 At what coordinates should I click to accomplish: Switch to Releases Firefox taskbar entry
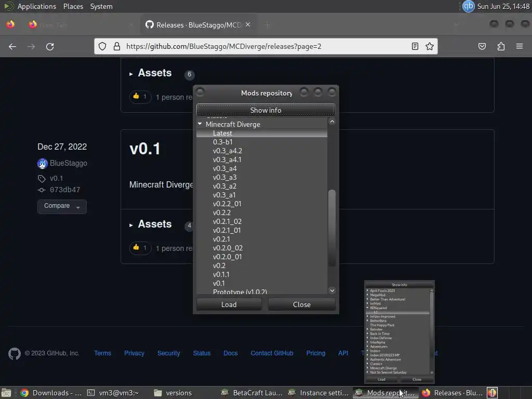(x=453, y=393)
